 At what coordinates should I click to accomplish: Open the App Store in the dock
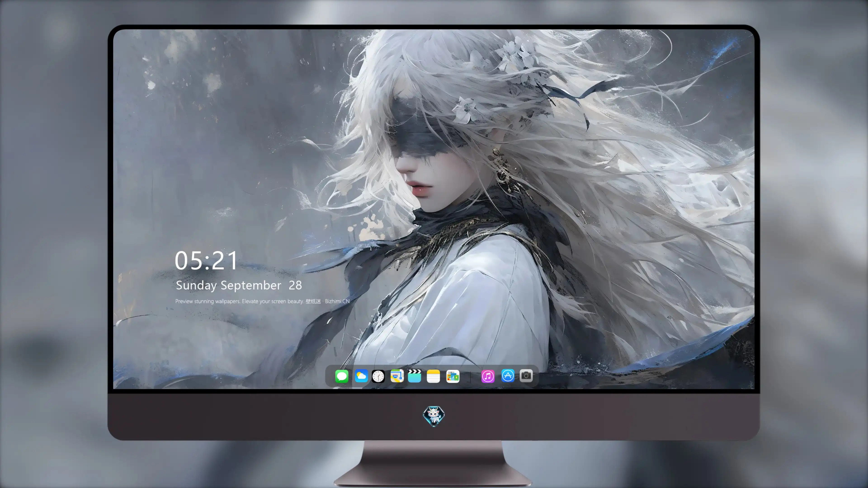coord(507,375)
